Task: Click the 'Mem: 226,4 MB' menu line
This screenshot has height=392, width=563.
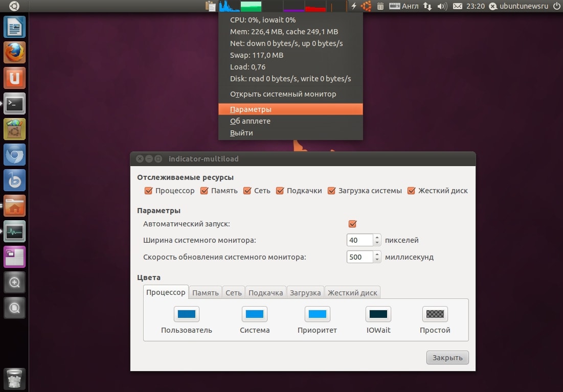Action: (290, 32)
